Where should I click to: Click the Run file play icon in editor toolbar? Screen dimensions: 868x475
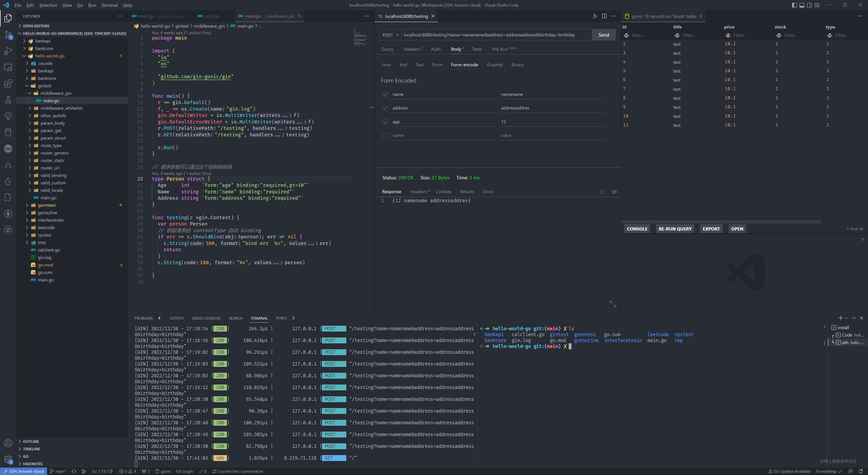[595, 16]
